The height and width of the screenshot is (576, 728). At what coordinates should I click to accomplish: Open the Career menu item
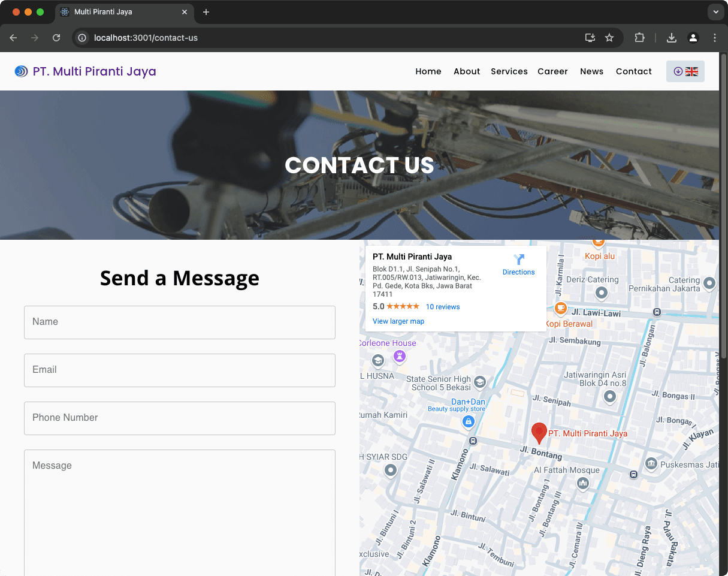[552, 71]
